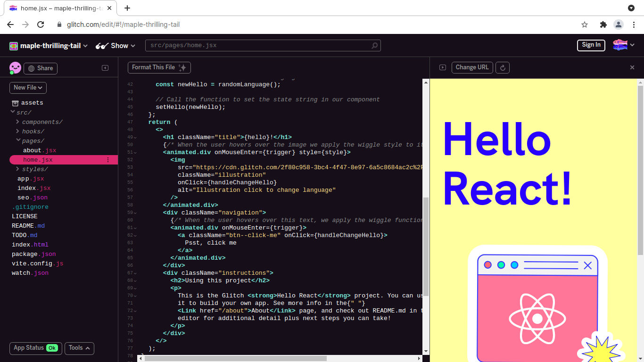The height and width of the screenshot is (362, 644).
Task: Click the pink user avatar face
Action: [15, 68]
